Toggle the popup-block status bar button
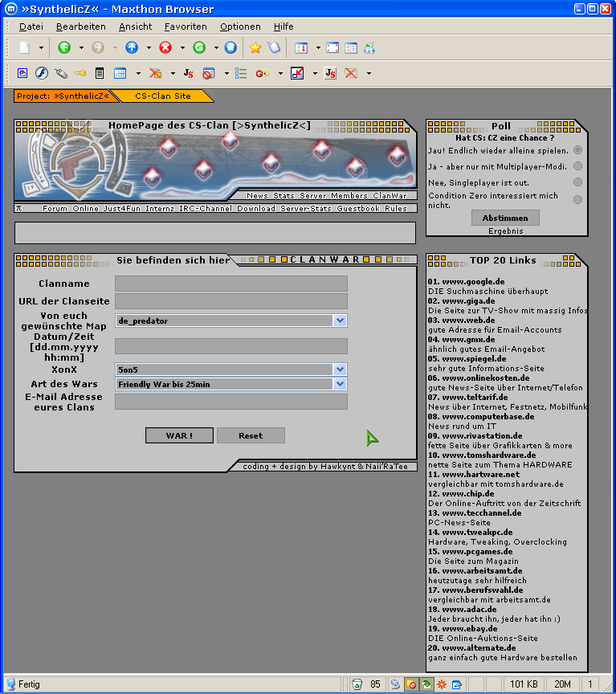The height and width of the screenshot is (694, 616). click(410, 684)
